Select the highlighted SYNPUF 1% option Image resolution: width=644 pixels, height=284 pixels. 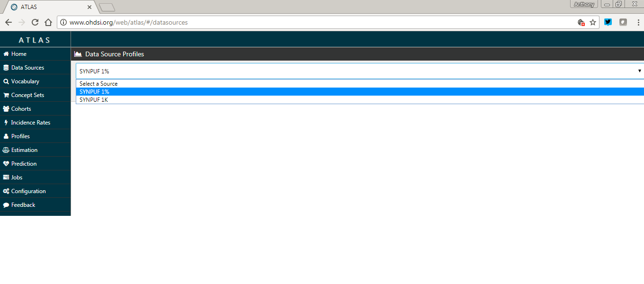pos(94,92)
